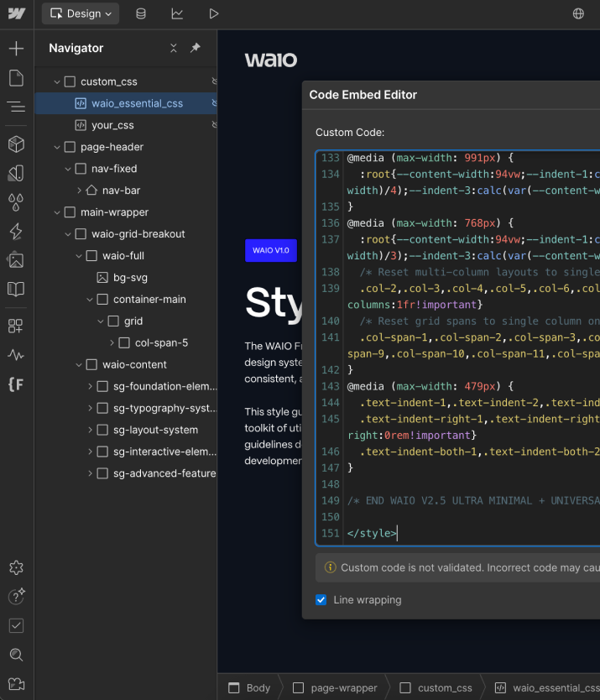
Task: Click waio_essential_css in the breadcrumb bar
Action: pyautogui.click(x=546, y=688)
